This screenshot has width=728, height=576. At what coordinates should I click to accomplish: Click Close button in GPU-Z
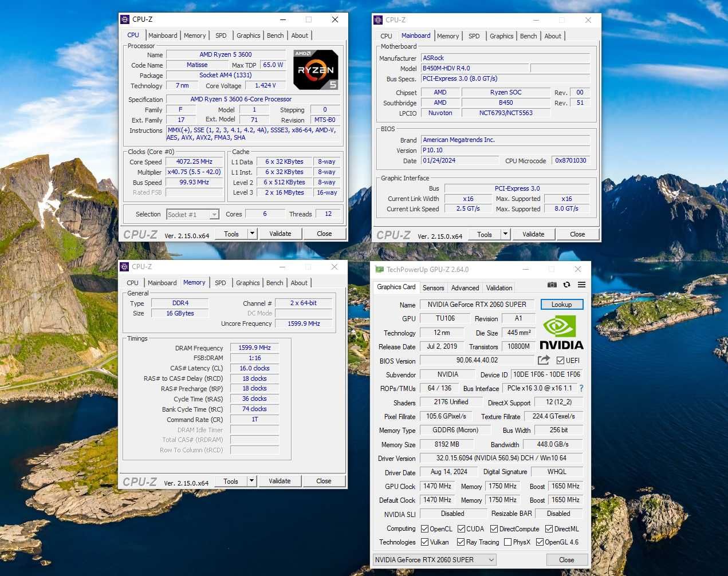point(566,560)
